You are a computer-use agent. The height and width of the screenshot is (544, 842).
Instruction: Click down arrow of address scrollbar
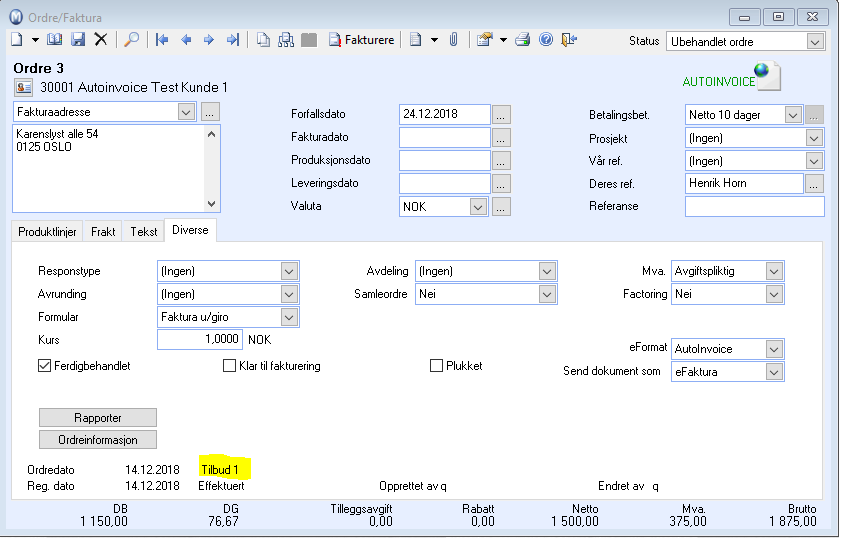click(212, 204)
